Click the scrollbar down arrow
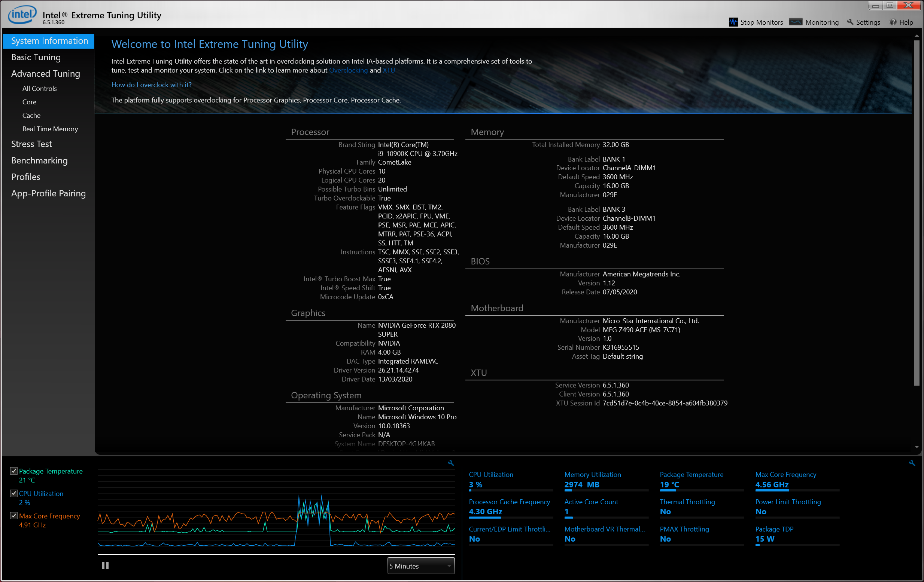 point(917,447)
